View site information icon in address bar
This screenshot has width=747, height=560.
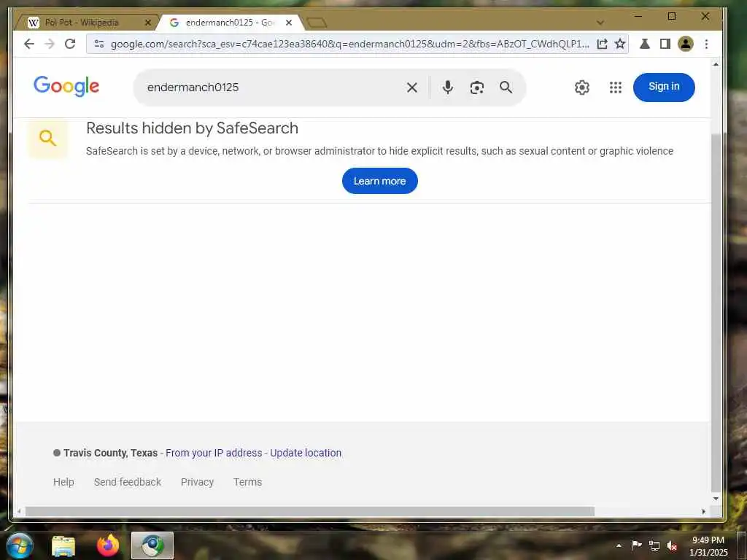[99, 44]
